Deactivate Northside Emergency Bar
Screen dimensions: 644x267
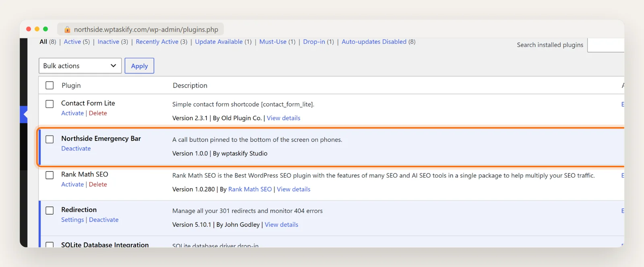pyautogui.click(x=76, y=148)
